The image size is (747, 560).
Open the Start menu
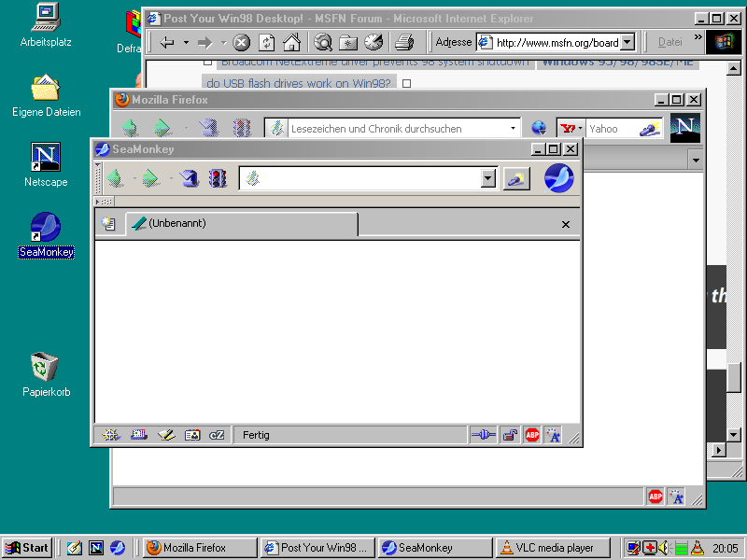[x=27, y=548]
